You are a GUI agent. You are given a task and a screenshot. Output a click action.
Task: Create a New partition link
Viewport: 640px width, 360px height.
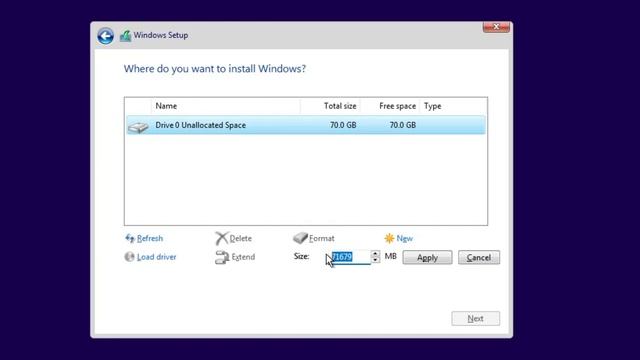point(404,238)
